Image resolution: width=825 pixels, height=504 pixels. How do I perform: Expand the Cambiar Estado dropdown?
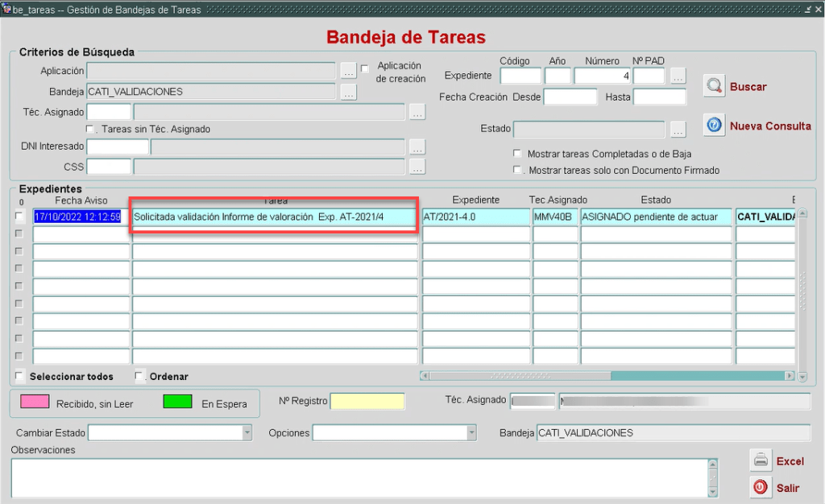point(247,433)
